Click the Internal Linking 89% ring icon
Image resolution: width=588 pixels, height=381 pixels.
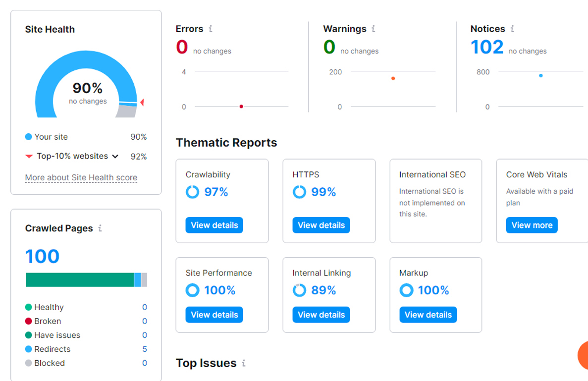tap(299, 290)
